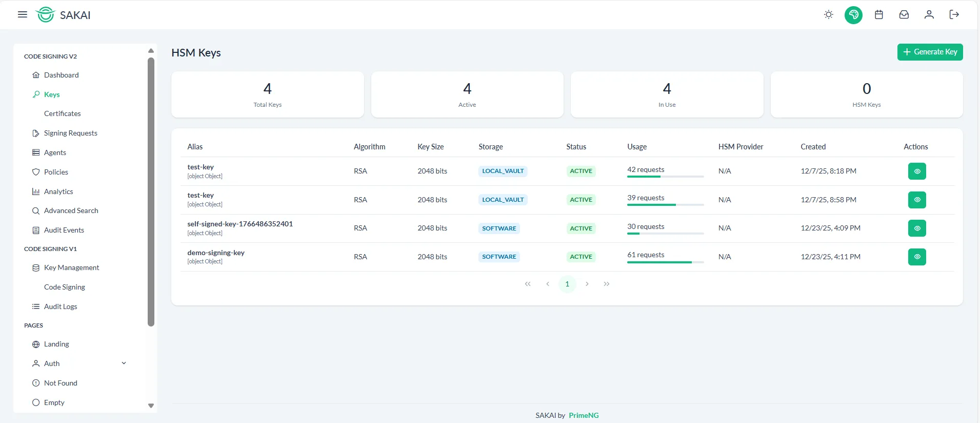
Task: Click eye icon for self-signed-key row
Action: 916,228
